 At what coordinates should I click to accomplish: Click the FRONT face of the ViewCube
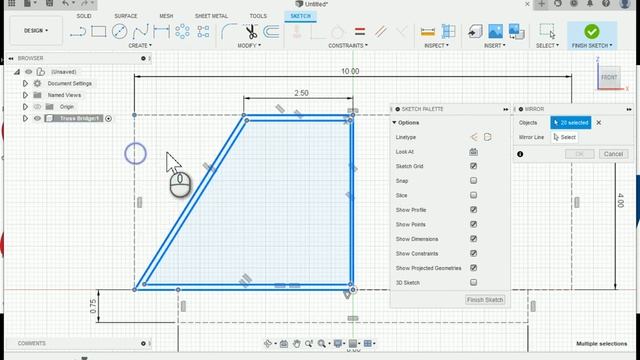coord(609,77)
